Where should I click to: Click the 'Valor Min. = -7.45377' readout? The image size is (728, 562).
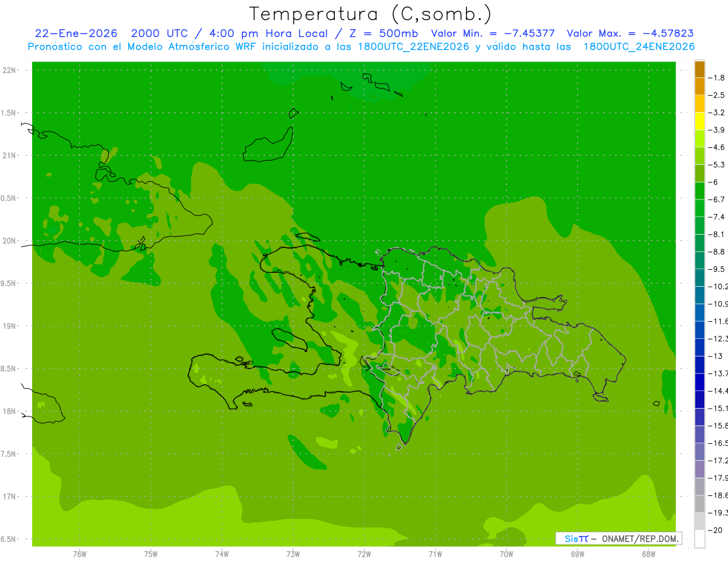[x=493, y=33]
